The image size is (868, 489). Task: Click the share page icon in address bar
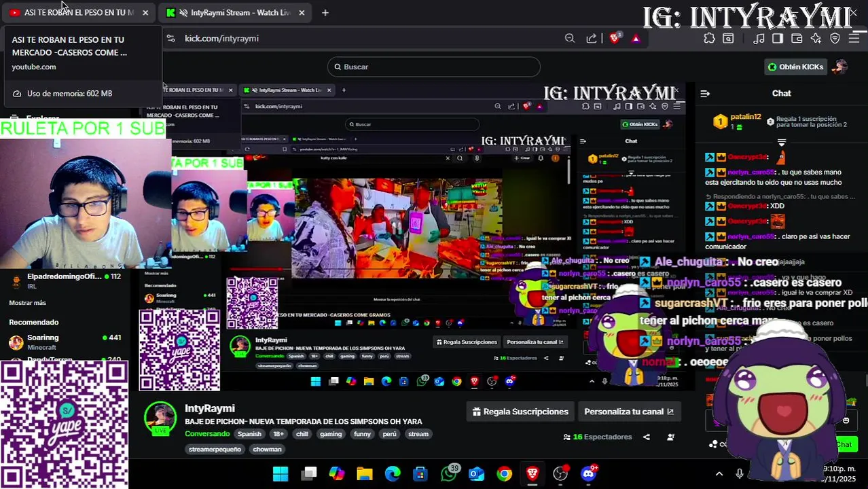(592, 39)
